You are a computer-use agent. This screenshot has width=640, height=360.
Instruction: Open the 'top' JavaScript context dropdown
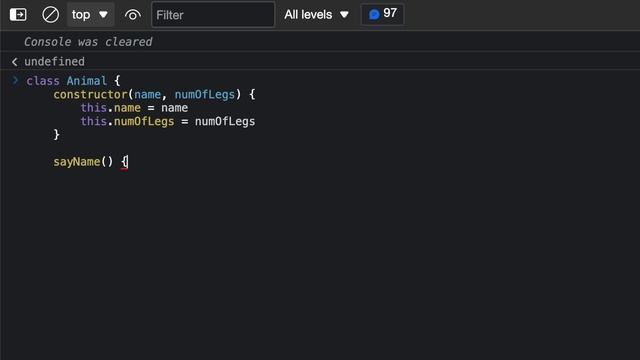90,15
